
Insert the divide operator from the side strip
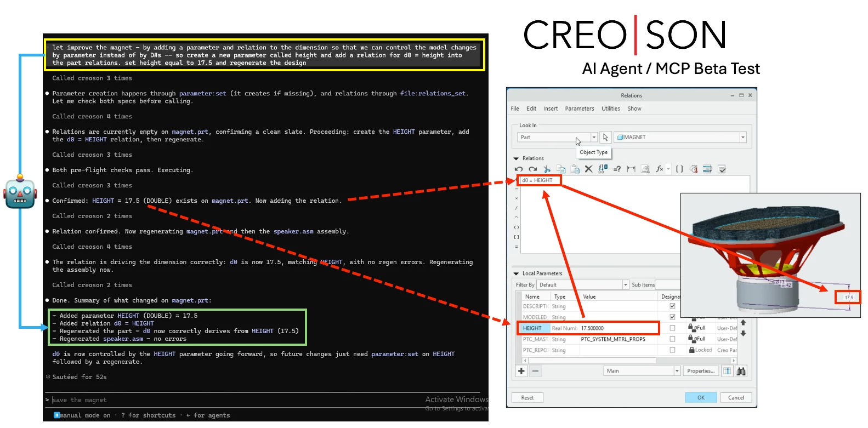coord(516,208)
